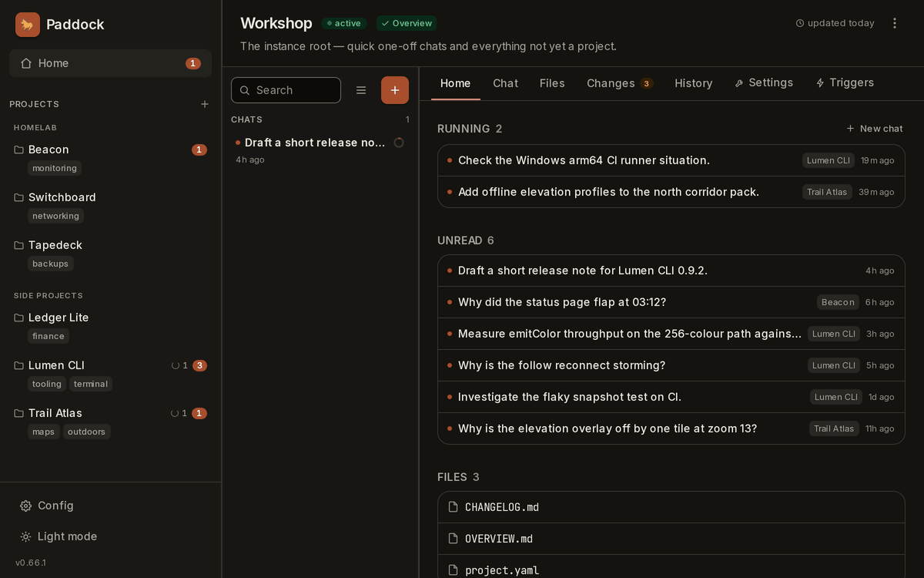
Task: Open unread Draft release note Lumen CLI 0.9.2
Action: pos(671,271)
